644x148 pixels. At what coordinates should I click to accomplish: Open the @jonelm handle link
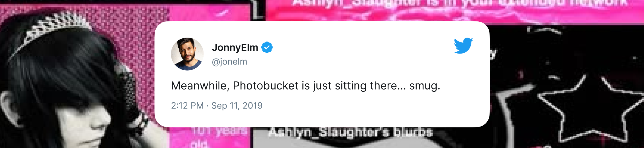pyautogui.click(x=230, y=62)
